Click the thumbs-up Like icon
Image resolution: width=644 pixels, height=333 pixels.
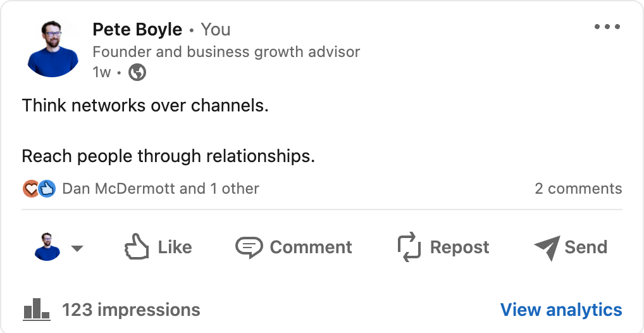click(137, 247)
